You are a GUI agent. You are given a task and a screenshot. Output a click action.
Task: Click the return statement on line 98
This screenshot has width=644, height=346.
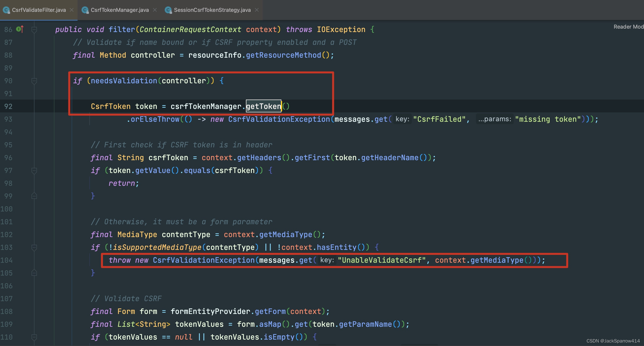pos(124,183)
